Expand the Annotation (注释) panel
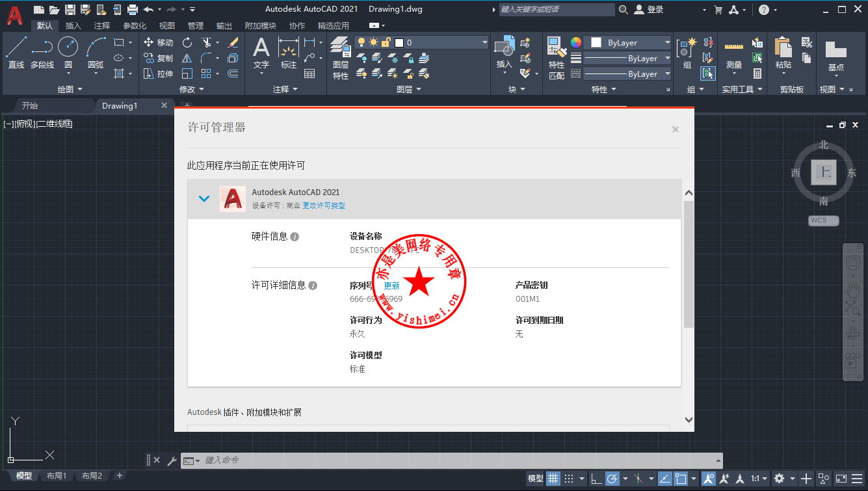 285,89
